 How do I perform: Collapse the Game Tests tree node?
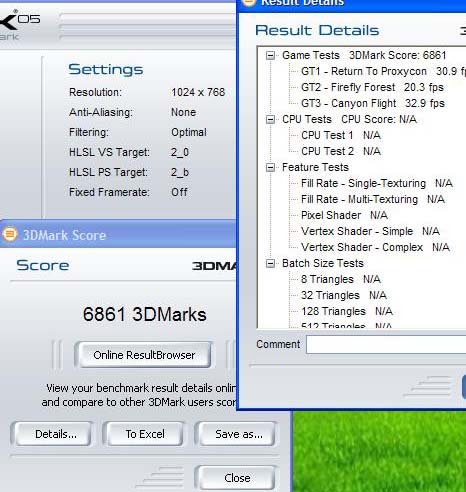coord(271,55)
